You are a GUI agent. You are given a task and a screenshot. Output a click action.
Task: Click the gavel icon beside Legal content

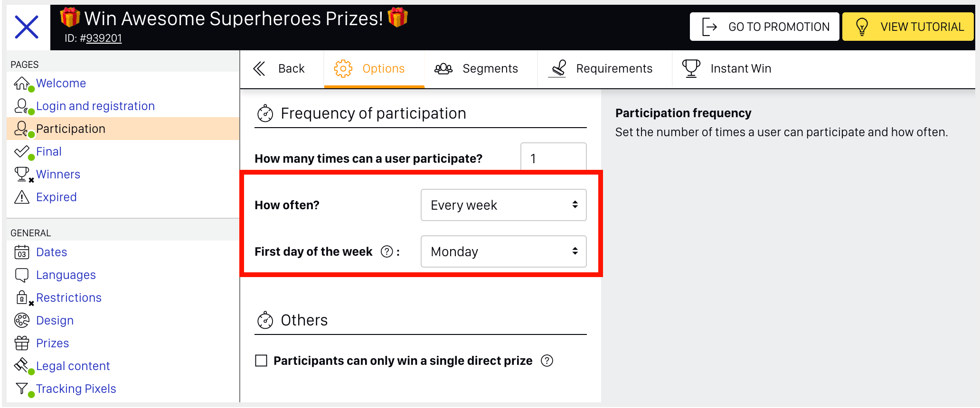tap(22, 365)
